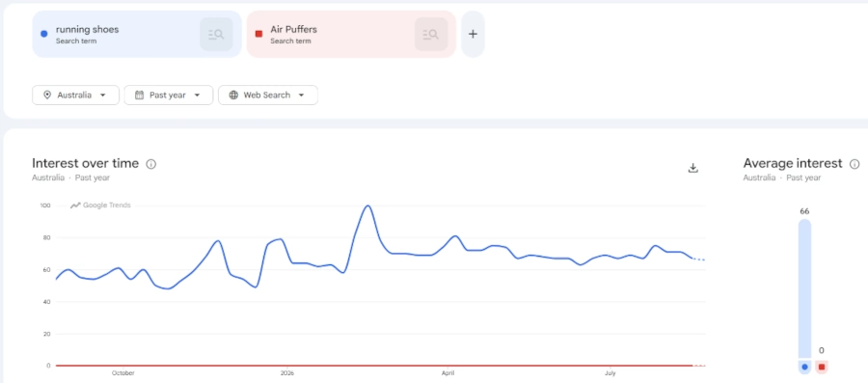Select the running shoes search term
This screenshot has width=868, height=383.
pyautogui.click(x=137, y=35)
